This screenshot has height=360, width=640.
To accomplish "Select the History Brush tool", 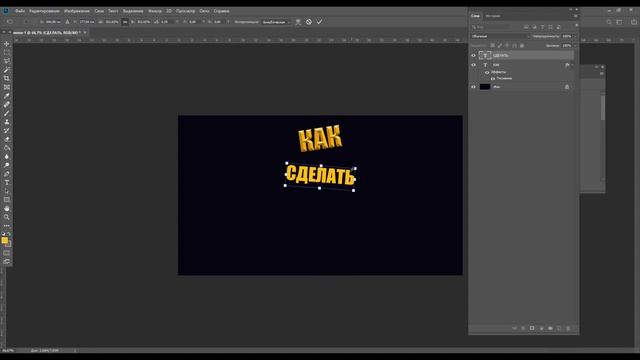I will [7, 131].
